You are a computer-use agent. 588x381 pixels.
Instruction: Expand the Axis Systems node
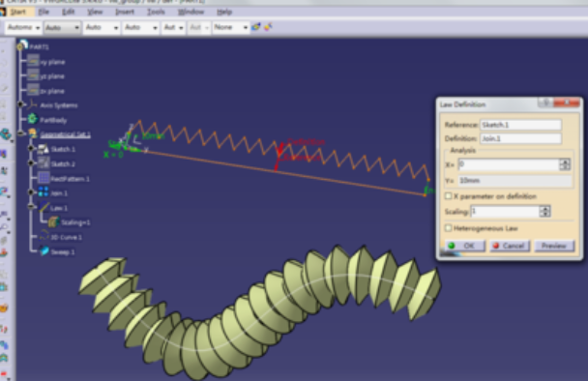click(21, 104)
